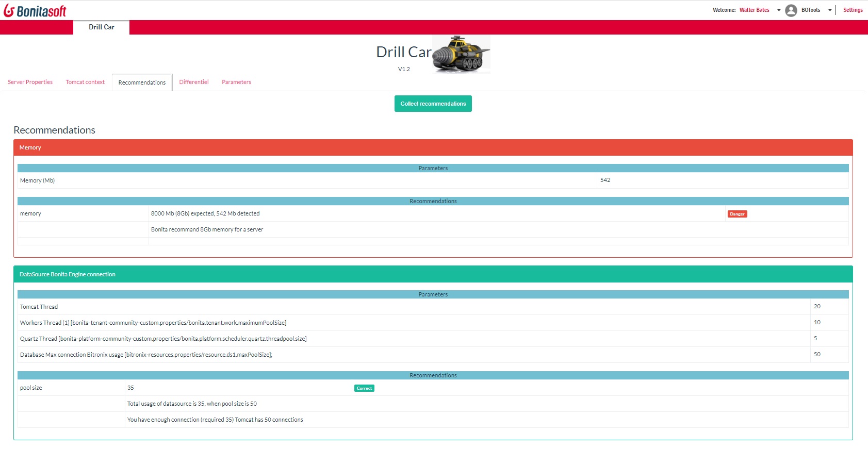Image resolution: width=868 pixels, height=449 pixels.
Task: Click the Memory section Parameters header bar
Action: (x=433, y=168)
